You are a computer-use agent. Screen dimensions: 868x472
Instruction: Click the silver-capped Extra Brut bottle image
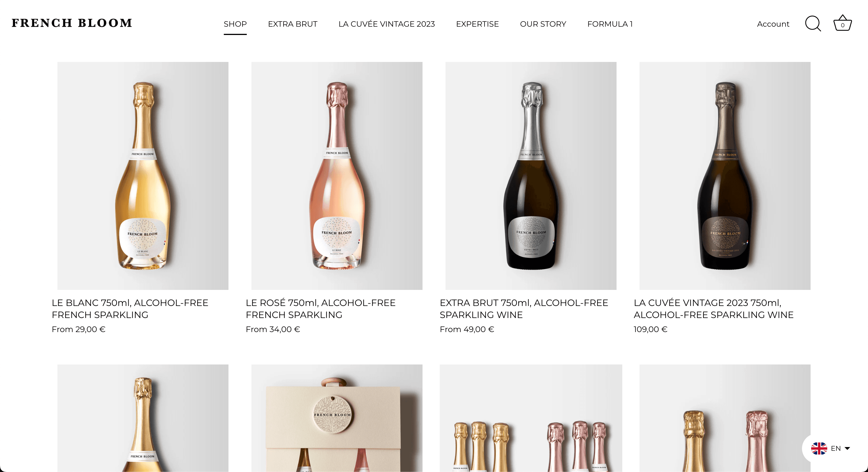531,176
